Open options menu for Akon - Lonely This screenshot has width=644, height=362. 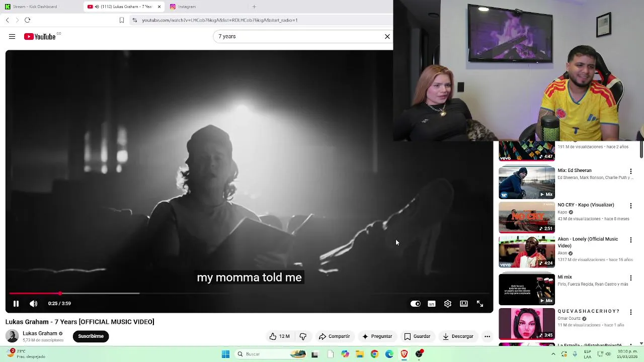pos(631,240)
